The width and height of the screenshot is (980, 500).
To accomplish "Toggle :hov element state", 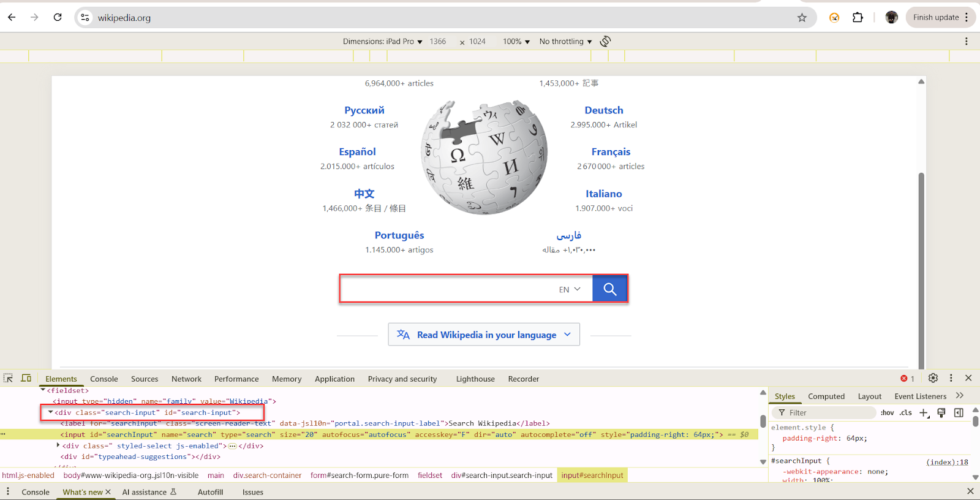I will 887,413.
